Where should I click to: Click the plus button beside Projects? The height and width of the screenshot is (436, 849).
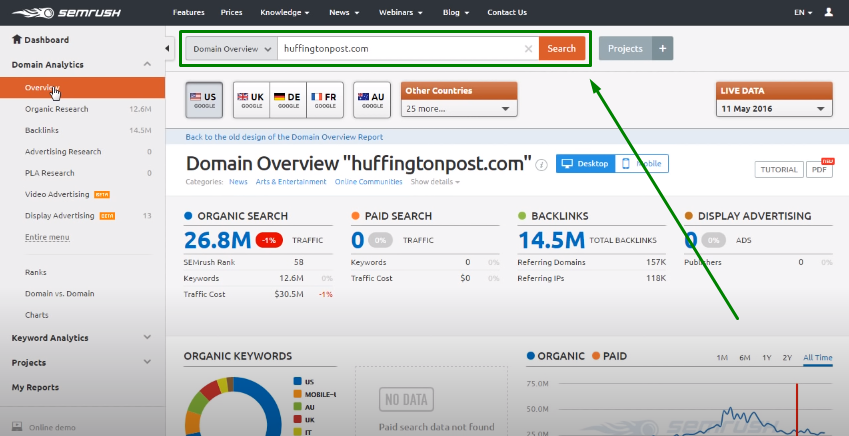662,48
